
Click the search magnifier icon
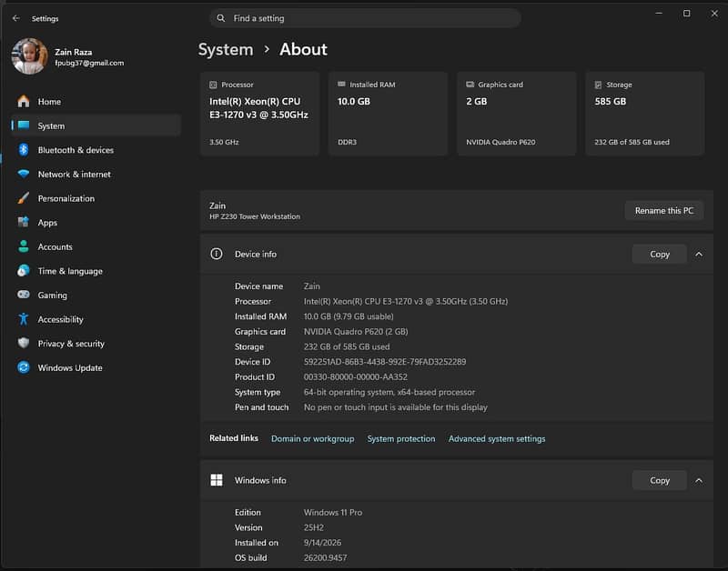[x=221, y=18]
